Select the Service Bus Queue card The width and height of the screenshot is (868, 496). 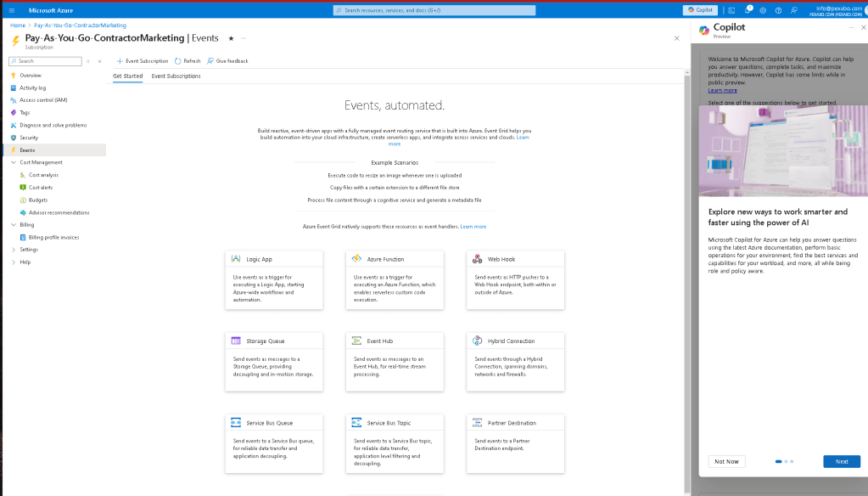point(274,444)
